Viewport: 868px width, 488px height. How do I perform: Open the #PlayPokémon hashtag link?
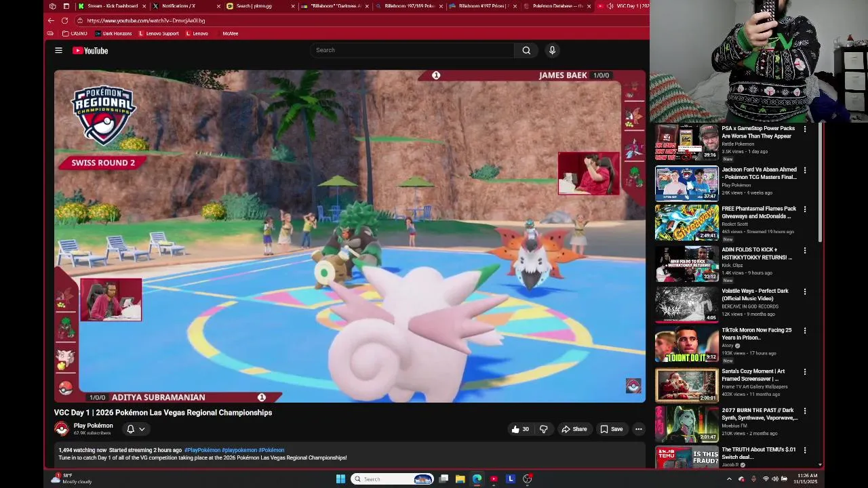click(202, 450)
